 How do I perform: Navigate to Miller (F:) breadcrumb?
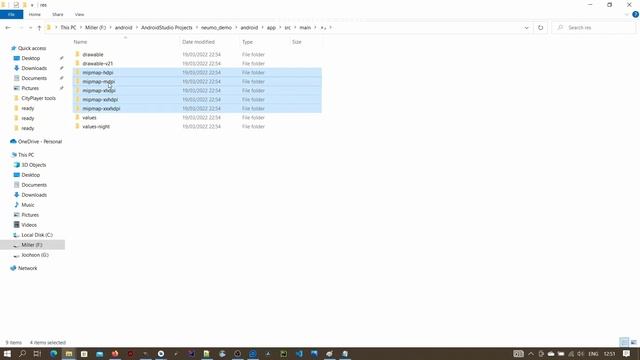pyautogui.click(x=96, y=28)
